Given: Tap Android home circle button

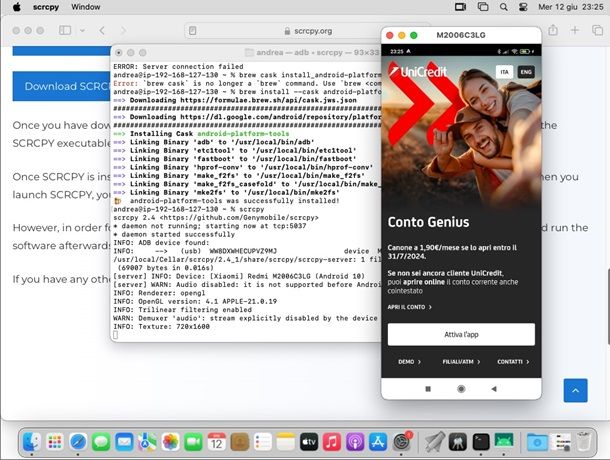Looking at the screenshot, I should [461, 389].
